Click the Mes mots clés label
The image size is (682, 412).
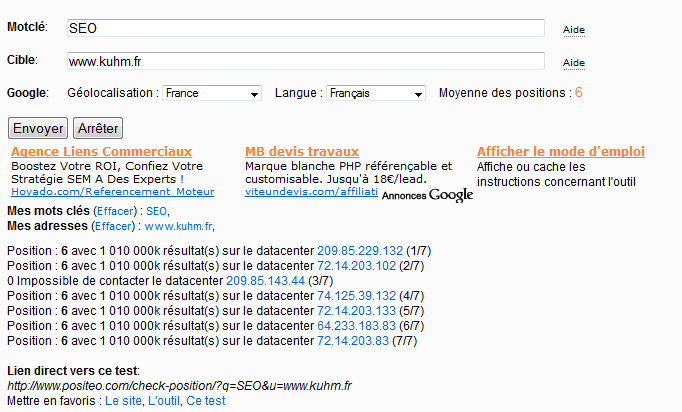(x=48, y=211)
